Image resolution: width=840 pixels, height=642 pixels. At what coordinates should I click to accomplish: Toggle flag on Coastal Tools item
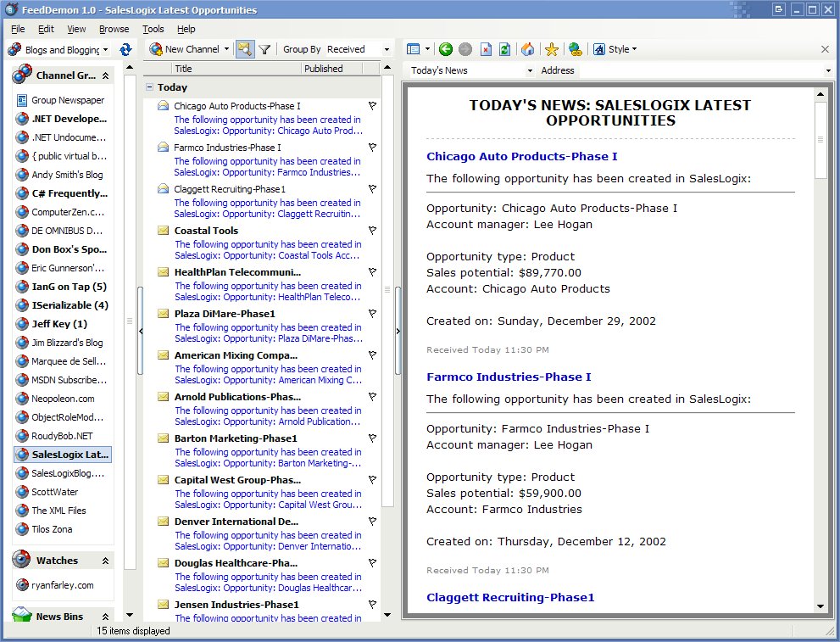pyautogui.click(x=372, y=231)
